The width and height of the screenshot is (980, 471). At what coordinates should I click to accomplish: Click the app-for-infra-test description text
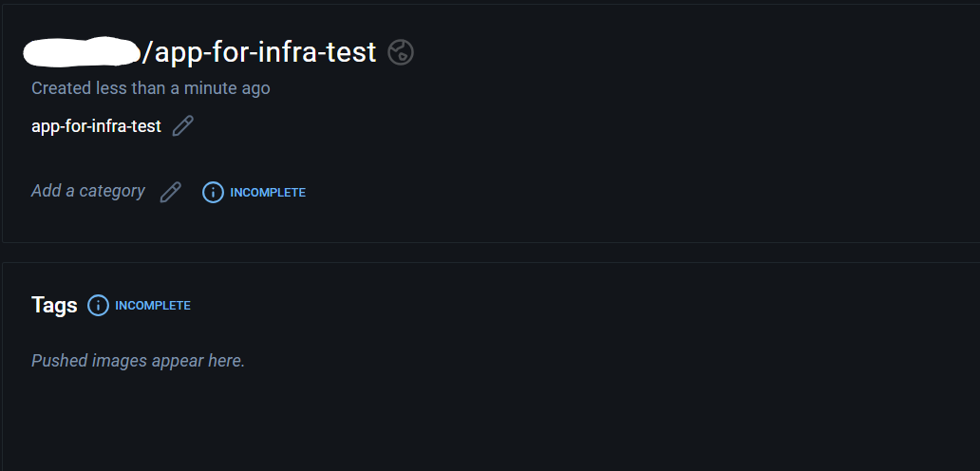tap(96, 126)
